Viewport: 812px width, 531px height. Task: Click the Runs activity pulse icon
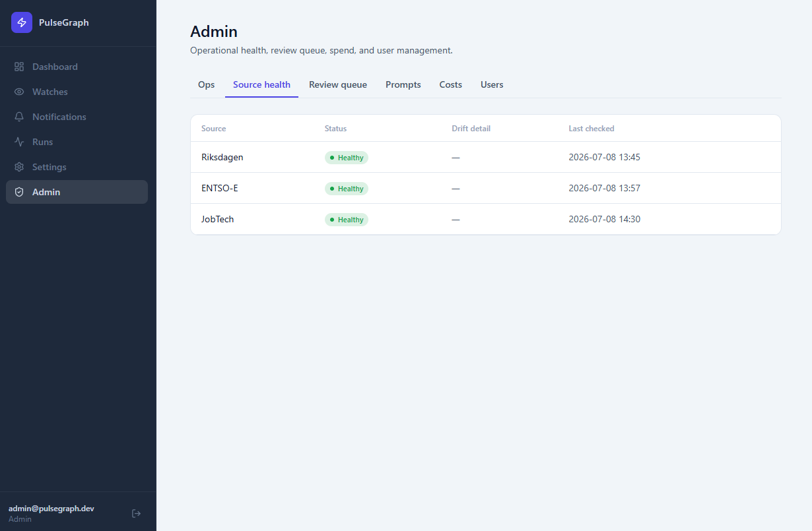19,142
